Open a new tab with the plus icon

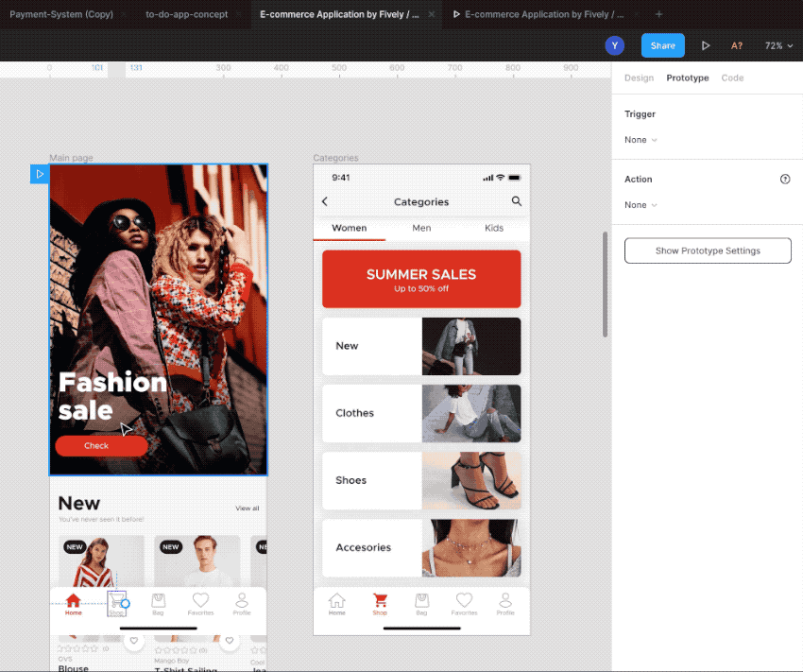(659, 14)
